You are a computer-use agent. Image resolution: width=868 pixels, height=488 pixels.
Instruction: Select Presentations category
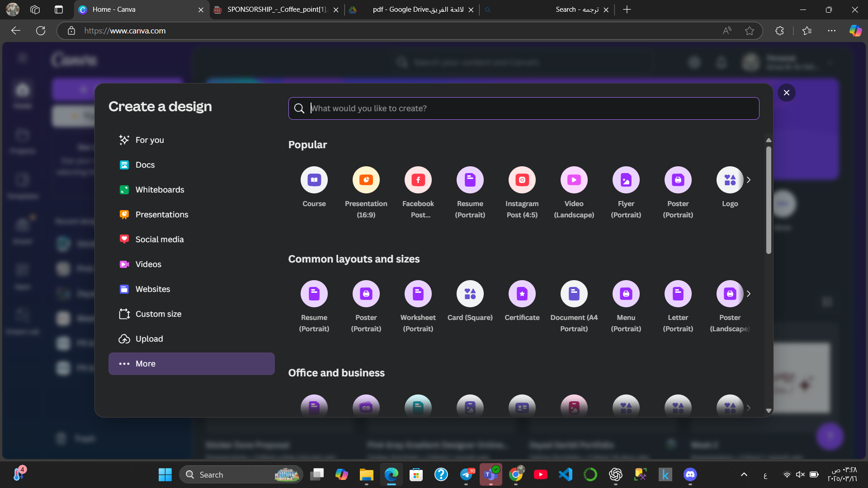point(191,215)
